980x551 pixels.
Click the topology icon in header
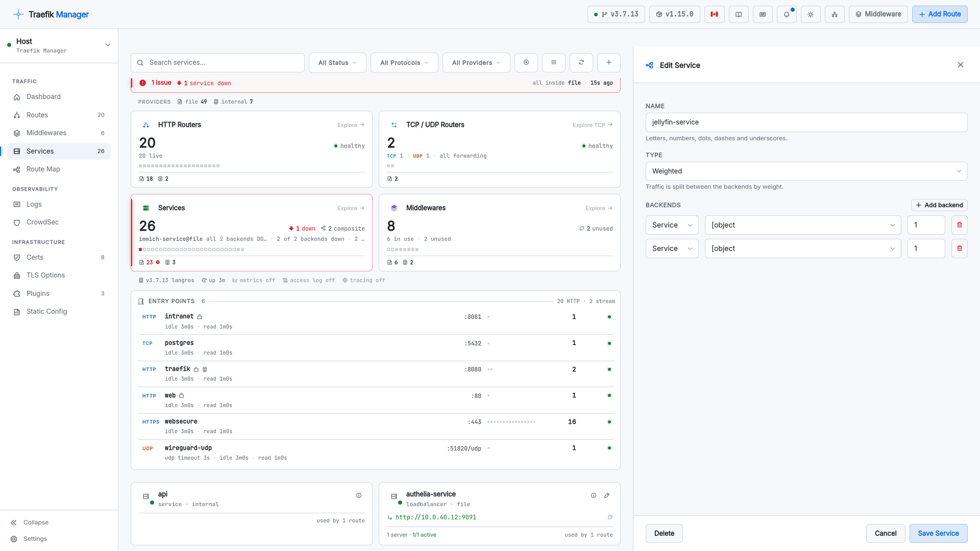[x=835, y=14]
